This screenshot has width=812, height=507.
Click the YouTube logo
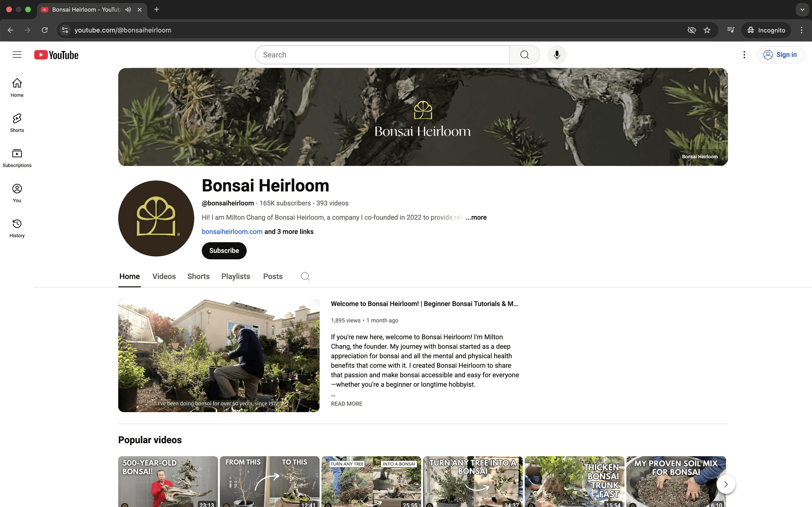coord(56,55)
